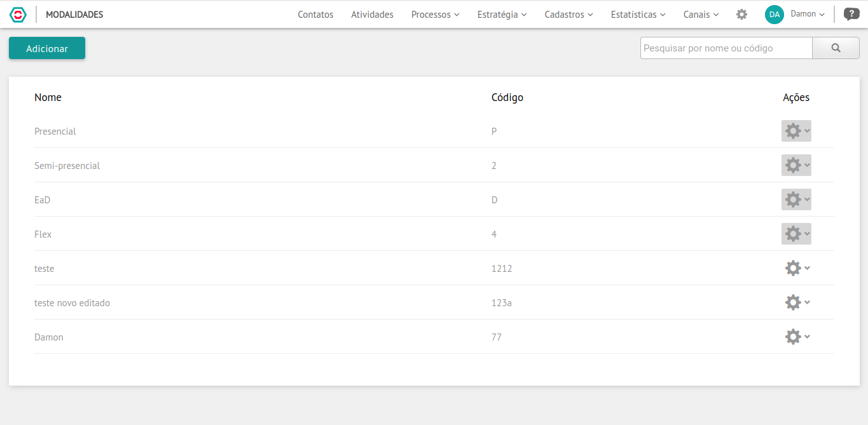Open actions gear for Damon row

[796, 337]
